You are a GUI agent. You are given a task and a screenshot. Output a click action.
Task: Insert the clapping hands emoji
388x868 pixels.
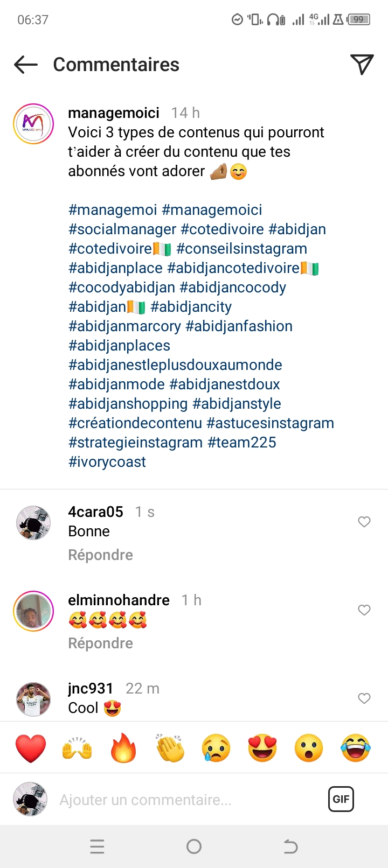170,748
